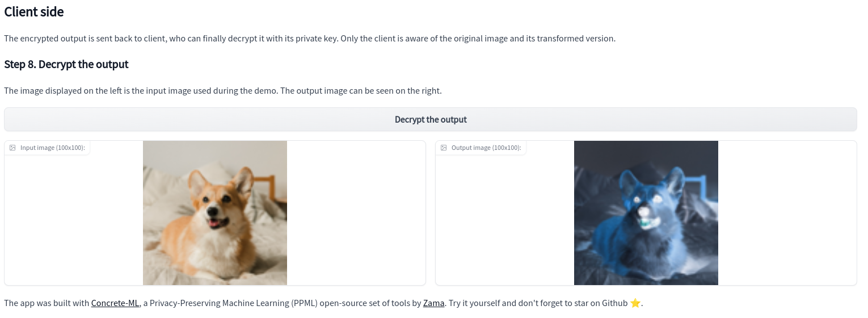Click the "Client side" heading
This screenshot has height=318, width=868.
(x=34, y=11)
